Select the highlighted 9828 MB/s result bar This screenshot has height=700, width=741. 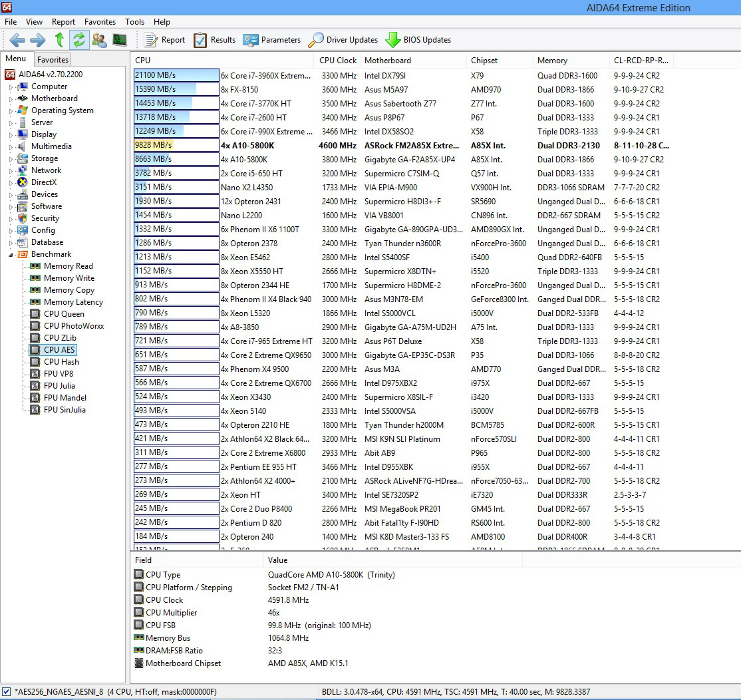pos(176,145)
